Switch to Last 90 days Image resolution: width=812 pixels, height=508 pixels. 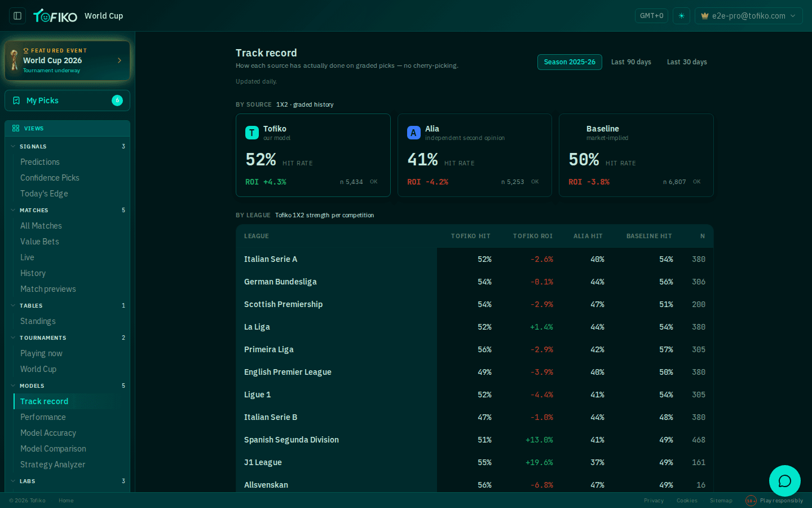(631, 62)
